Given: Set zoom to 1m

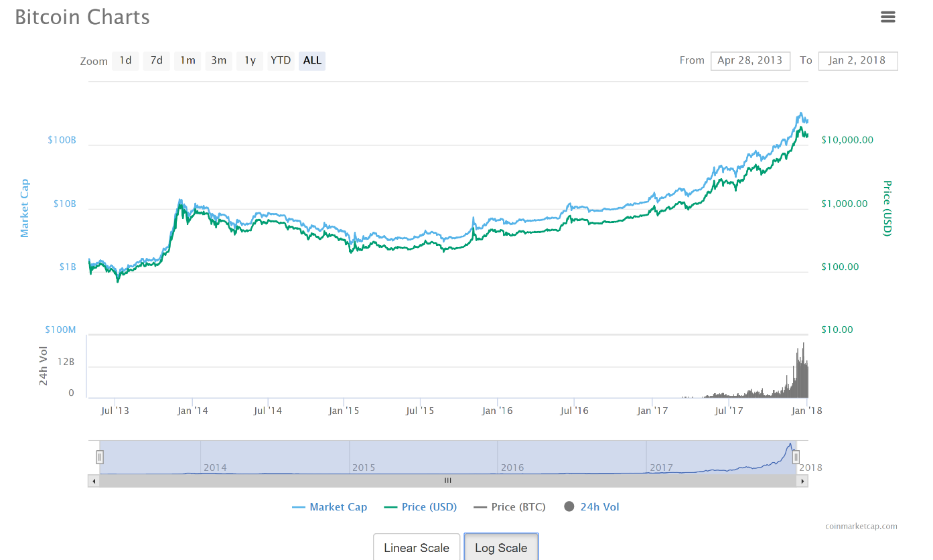Looking at the screenshot, I should [x=188, y=60].
